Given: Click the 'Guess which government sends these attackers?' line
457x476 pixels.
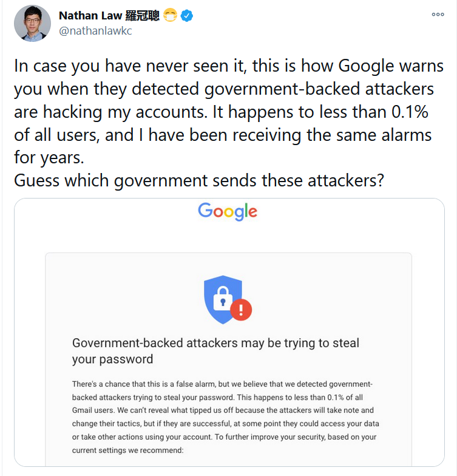Looking at the screenshot, I should pos(198,180).
